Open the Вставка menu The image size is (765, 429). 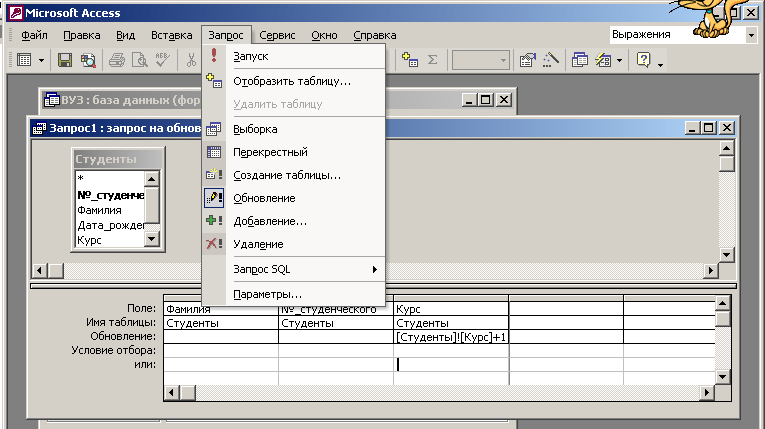point(171,35)
